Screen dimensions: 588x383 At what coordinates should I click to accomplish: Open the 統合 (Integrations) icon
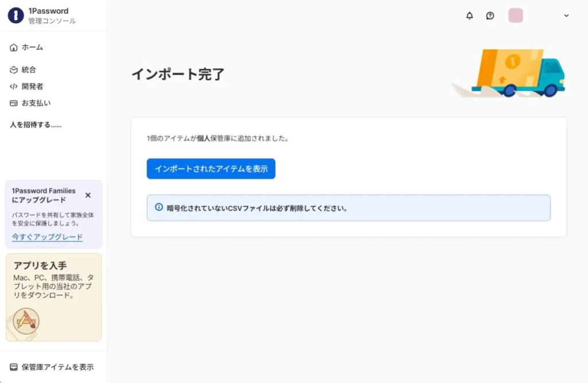[x=13, y=69]
